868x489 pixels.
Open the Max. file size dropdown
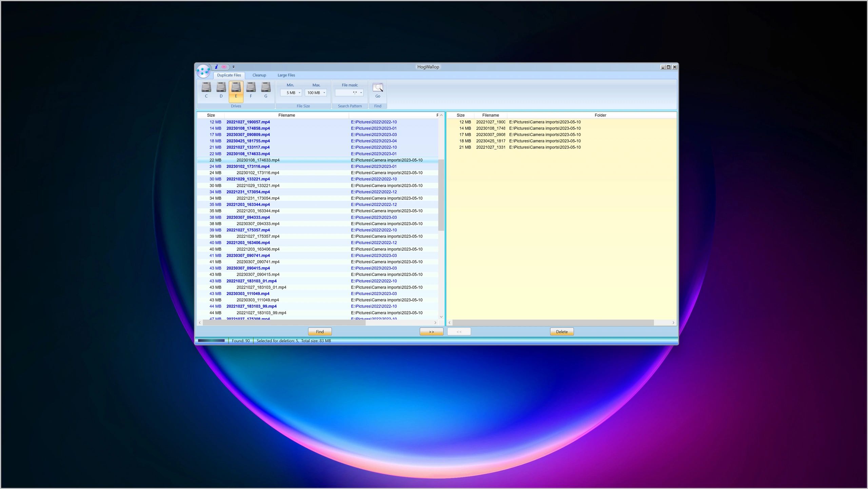tap(324, 93)
